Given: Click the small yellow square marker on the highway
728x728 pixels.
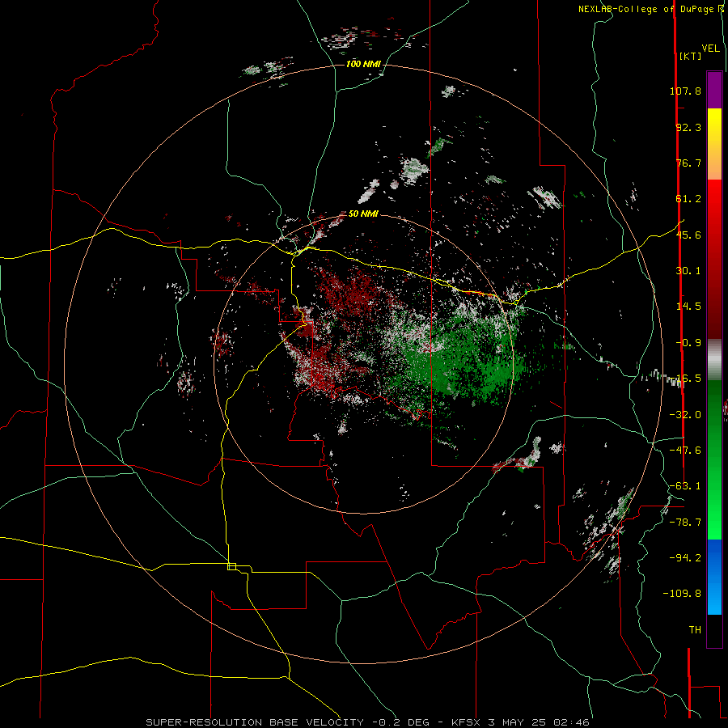Looking at the screenshot, I should 231,566.
